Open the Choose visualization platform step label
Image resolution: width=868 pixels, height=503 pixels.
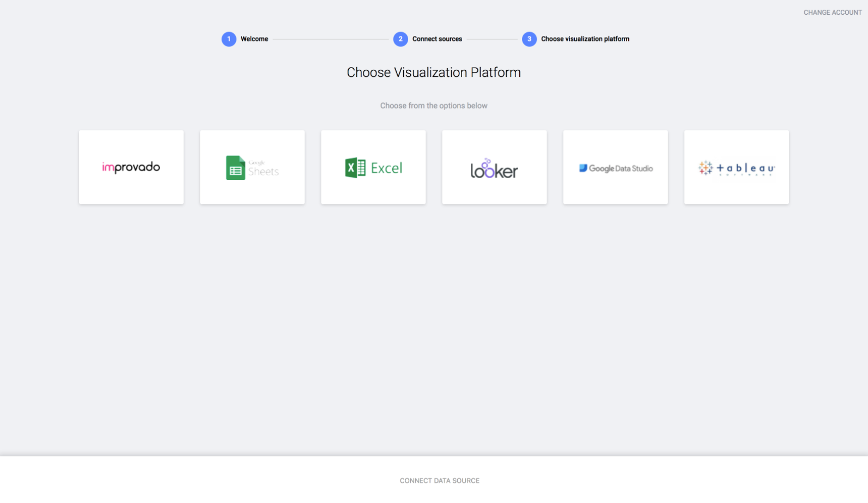click(585, 39)
